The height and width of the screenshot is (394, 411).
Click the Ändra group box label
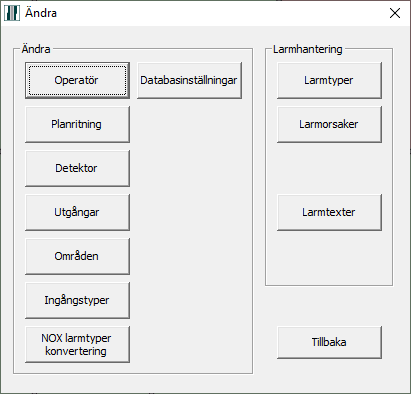(36, 49)
